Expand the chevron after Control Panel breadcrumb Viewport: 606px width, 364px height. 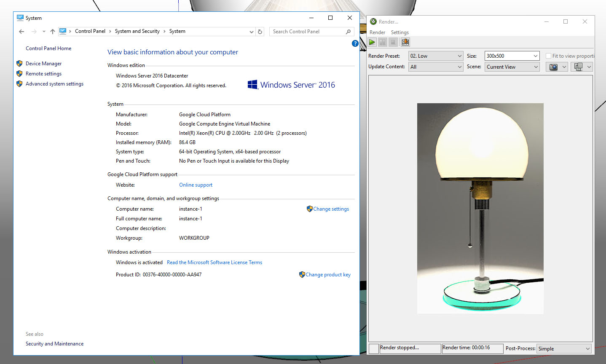(x=110, y=31)
